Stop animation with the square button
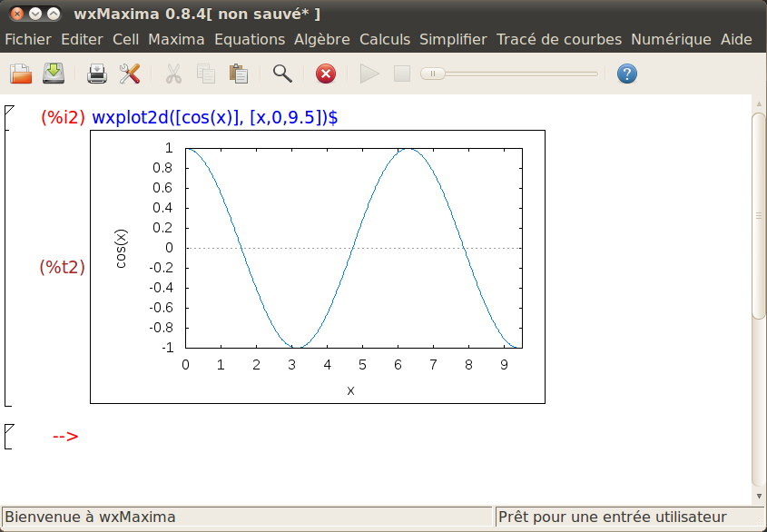The image size is (767, 532). click(x=402, y=74)
